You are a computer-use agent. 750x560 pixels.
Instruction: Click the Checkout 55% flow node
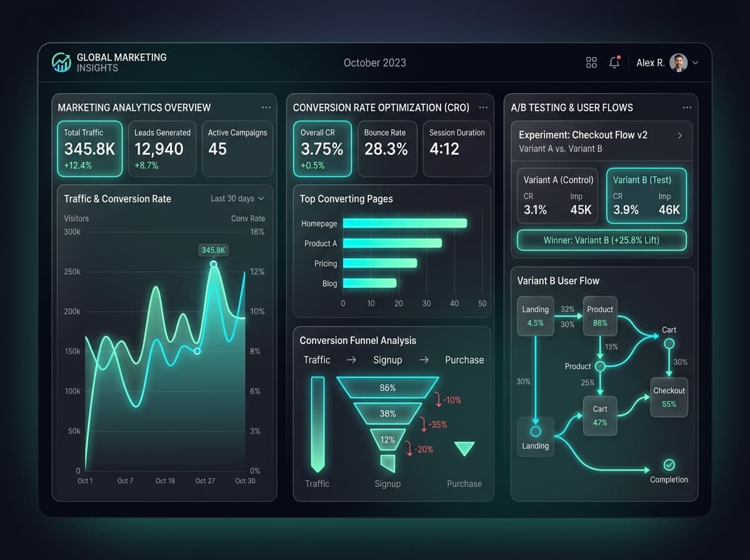[669, 397]
